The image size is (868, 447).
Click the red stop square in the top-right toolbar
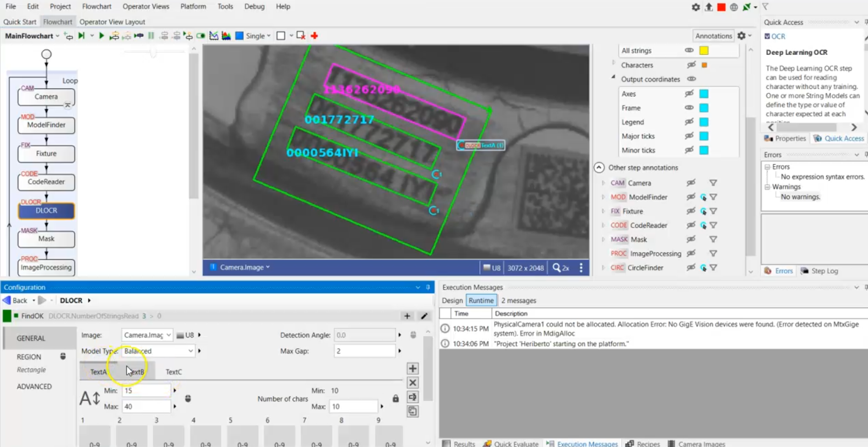click(722, 7)
